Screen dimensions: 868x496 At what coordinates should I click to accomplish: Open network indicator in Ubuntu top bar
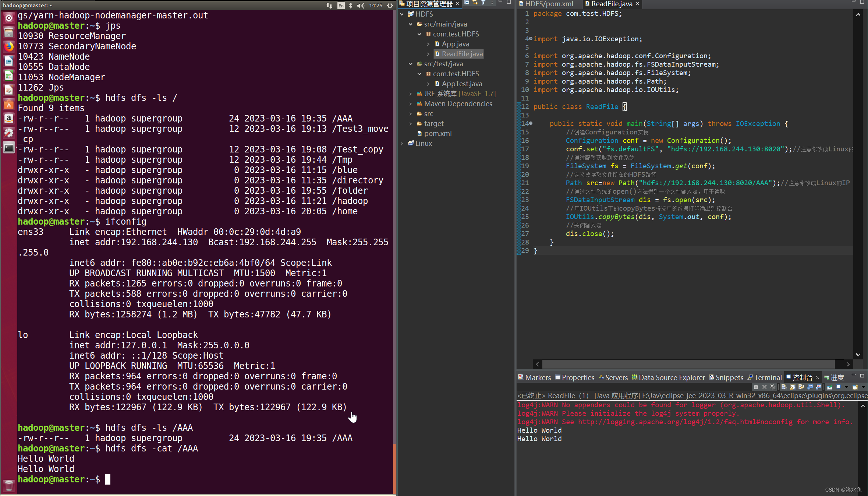(329, 5)
